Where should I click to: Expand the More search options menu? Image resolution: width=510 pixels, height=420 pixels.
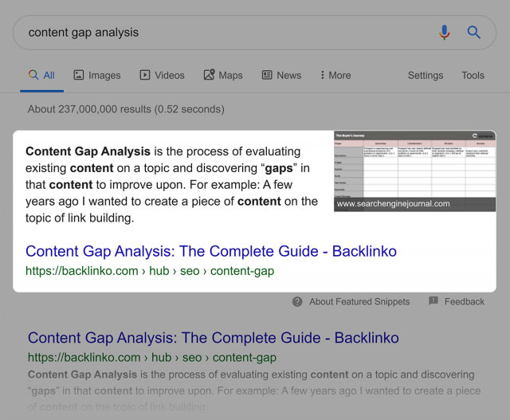tap(335, 76)
